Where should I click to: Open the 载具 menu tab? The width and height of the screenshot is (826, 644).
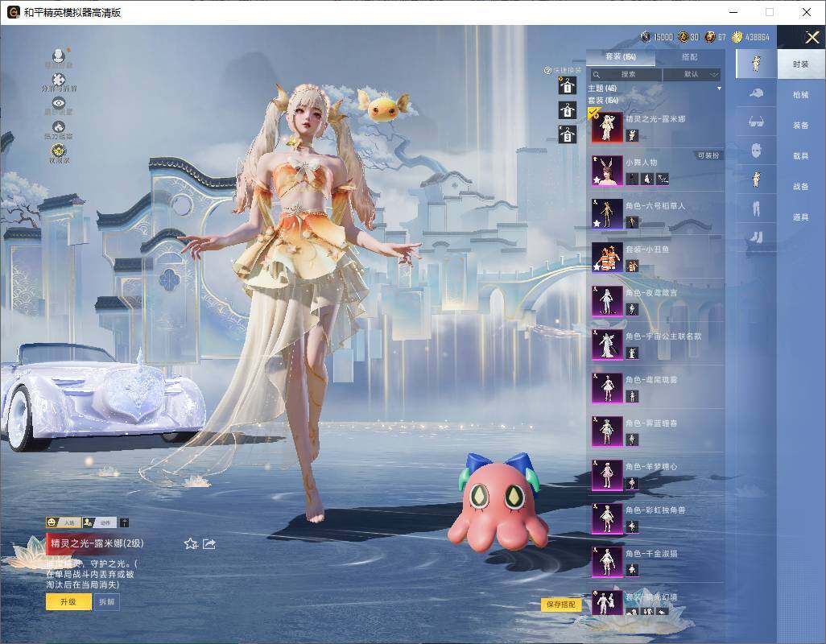(x=801, y=156)
